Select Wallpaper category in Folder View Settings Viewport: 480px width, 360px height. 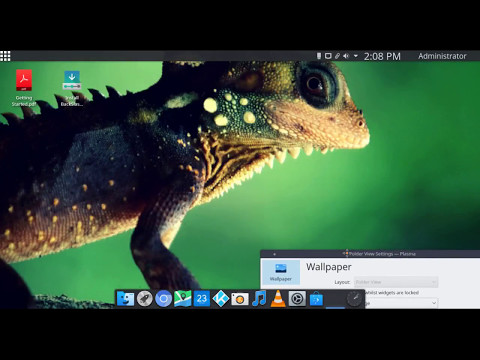click(281, 272)
